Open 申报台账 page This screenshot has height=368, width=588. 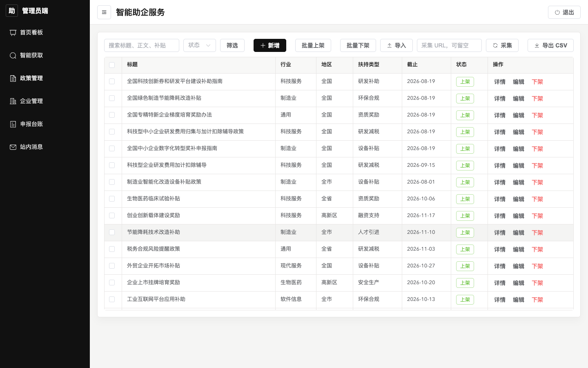(45, 124)
